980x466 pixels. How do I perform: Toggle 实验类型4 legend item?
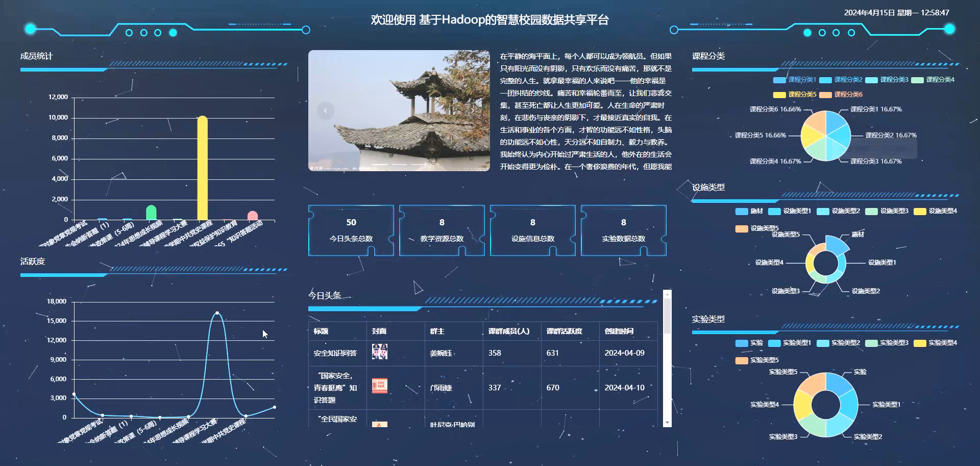(x=935, y=343)
